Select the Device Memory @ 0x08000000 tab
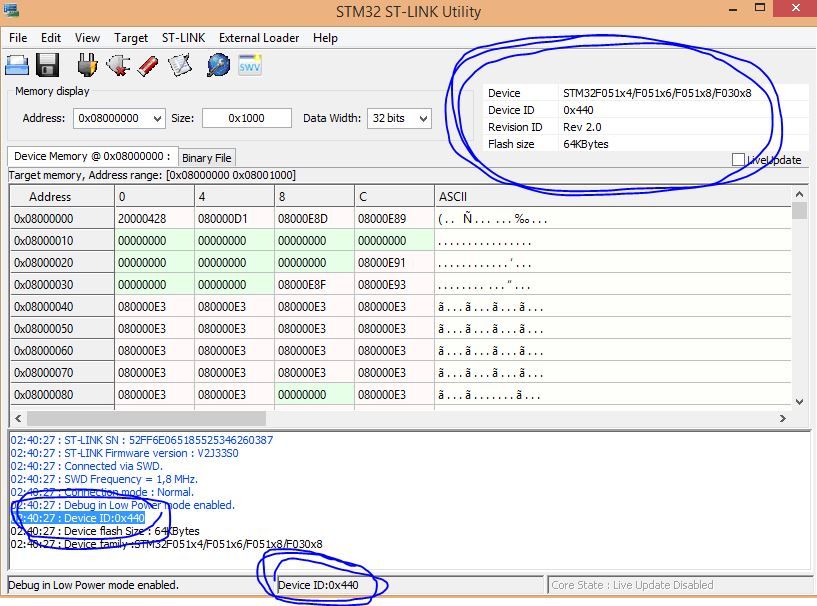The image size is (817, 606). click(x=92, y=156)
